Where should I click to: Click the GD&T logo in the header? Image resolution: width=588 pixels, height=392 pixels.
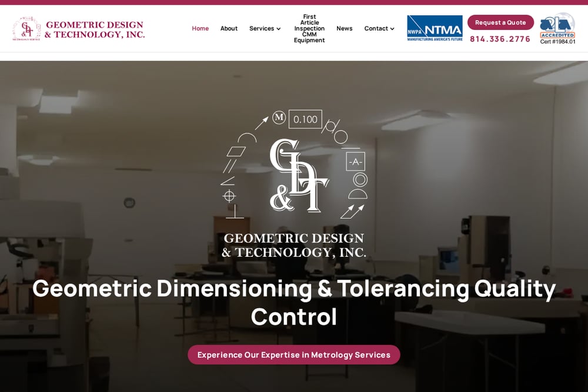(x=26, y=28)
